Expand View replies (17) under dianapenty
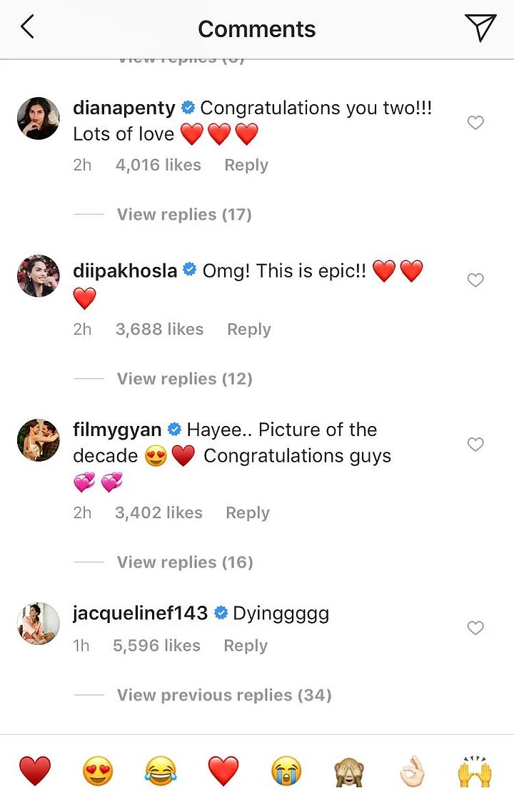This screenshot has width=514, height=812. click(184, 215)
